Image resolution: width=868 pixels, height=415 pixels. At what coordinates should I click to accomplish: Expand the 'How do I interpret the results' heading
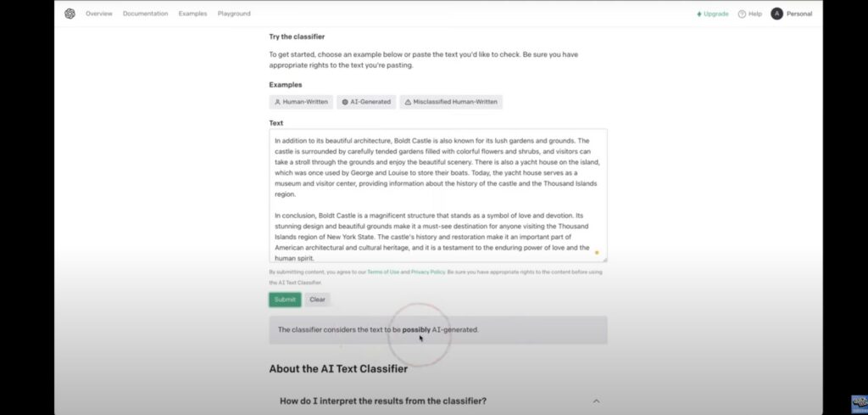coord(383,401)
